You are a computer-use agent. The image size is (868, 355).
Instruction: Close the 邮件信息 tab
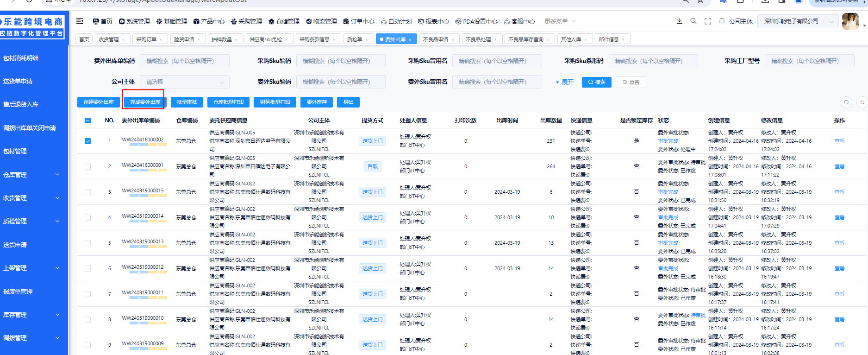pyautogui.click(x=623, y=39)
